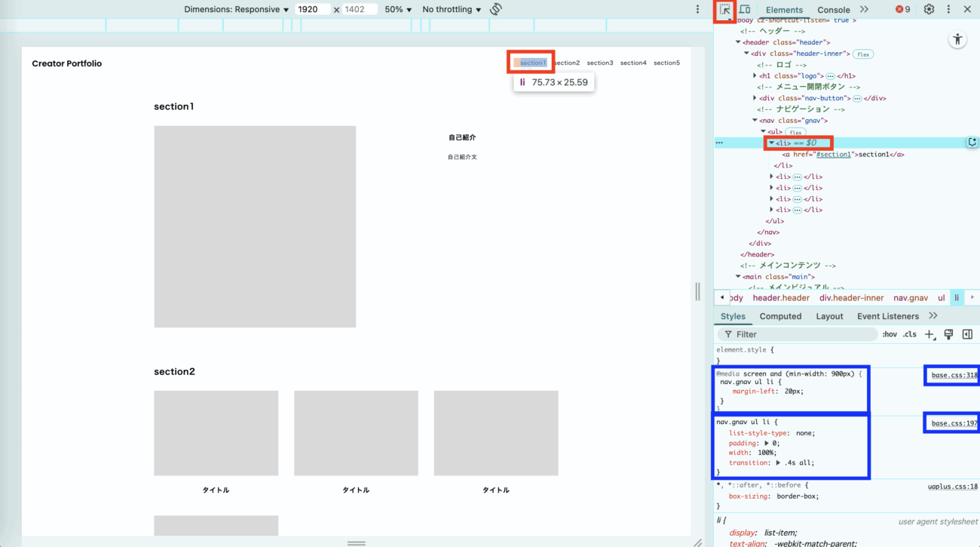The image size is (980, 547).
Task: Expand the h1 class="logo" node
Action: (755, 76)
